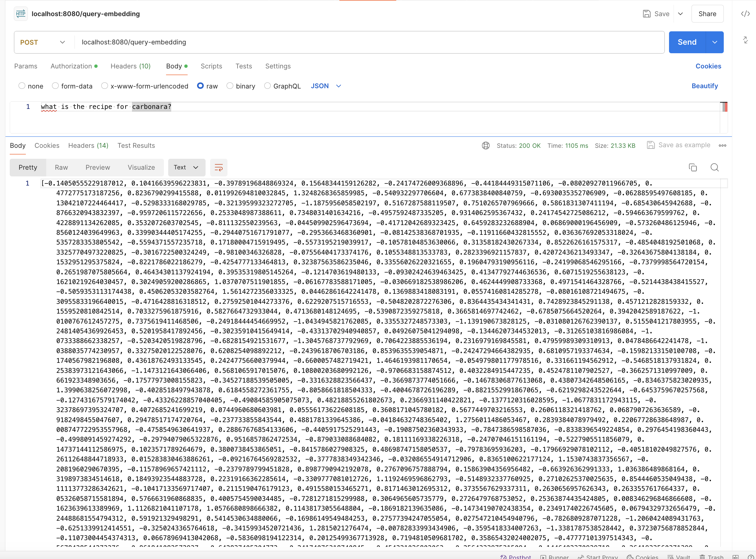Screen dimensions: 756x559
Task: Click the filter/sort icon in Body tab
Action: point(219,167)
